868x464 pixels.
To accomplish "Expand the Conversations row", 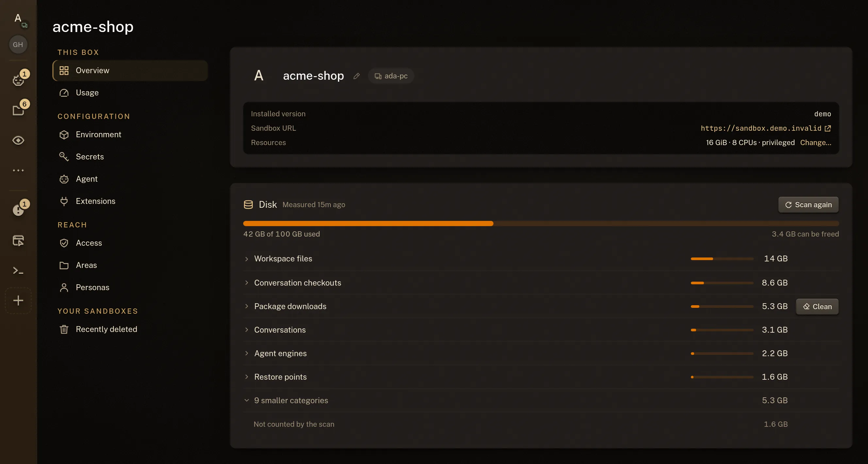I will click(x=541, y=330).
